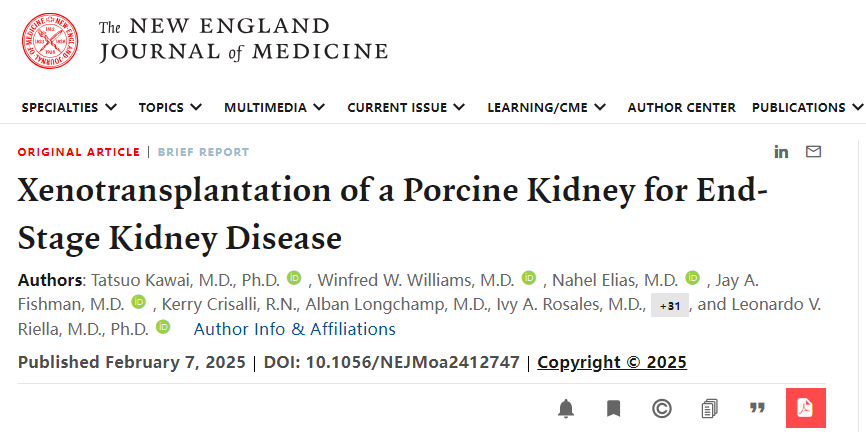Email this article via envelope icon
866x432 pixels.
click(813, 152)
